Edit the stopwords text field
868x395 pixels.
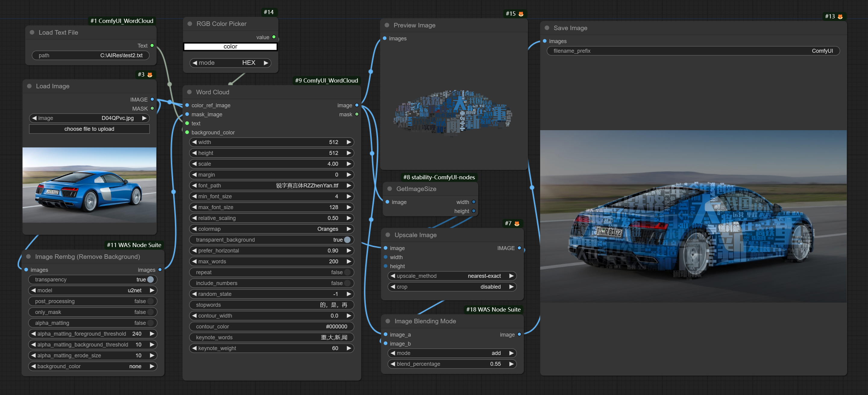tap(272, 305)
